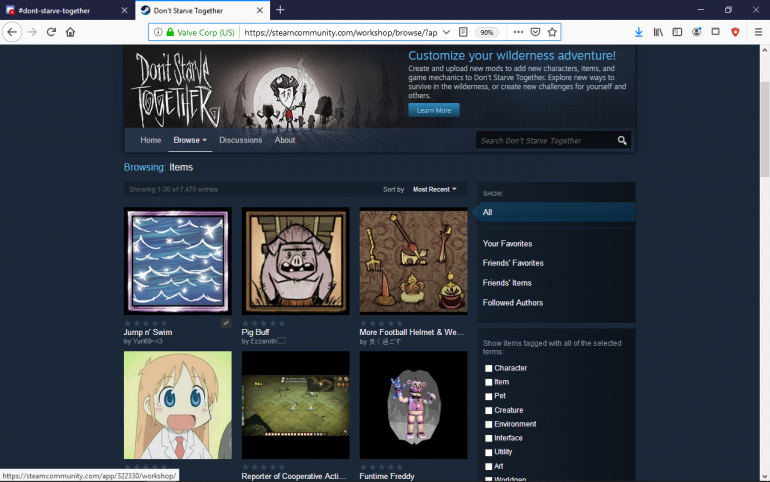Enable the Pet tag filter
Image resolution: width=770 pixels, height=482 pixels.
tap(489, 396)
